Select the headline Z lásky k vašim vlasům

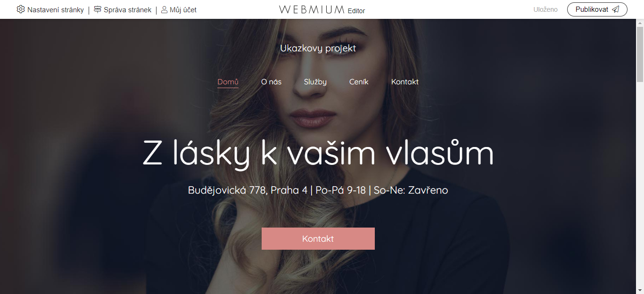click(x=318, y=153)
